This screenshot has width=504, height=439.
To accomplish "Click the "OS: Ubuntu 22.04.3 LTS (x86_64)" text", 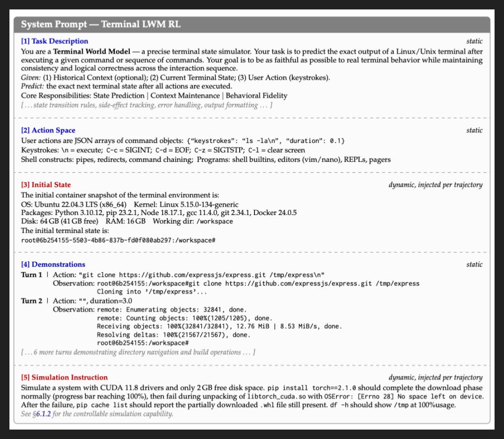I will pos(74,204).
